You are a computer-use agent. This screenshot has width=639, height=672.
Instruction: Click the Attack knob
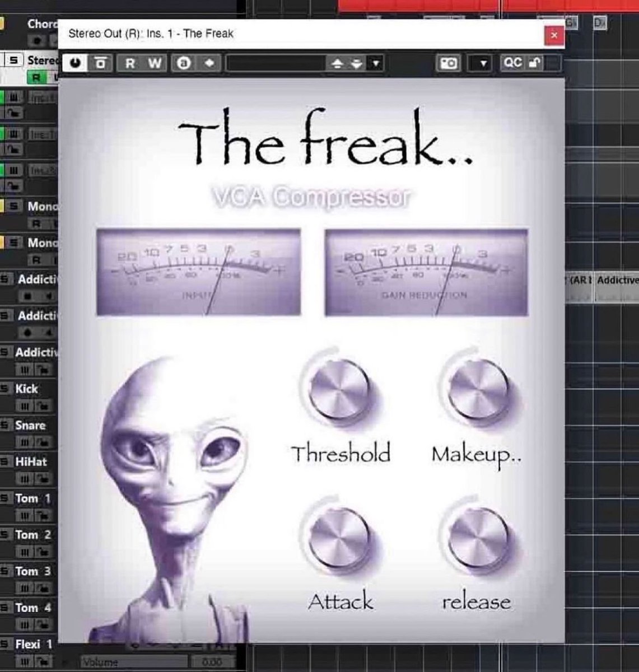click(339, 538)
